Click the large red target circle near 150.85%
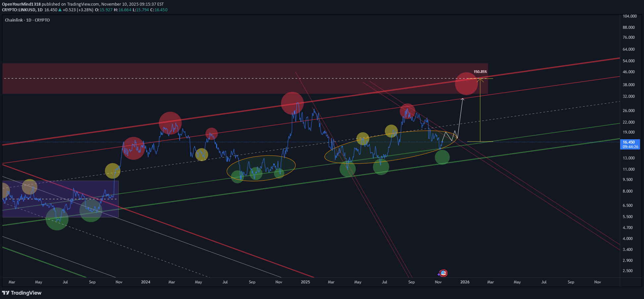644x299 pixels. pyautogui.click(x=466, y=84)
